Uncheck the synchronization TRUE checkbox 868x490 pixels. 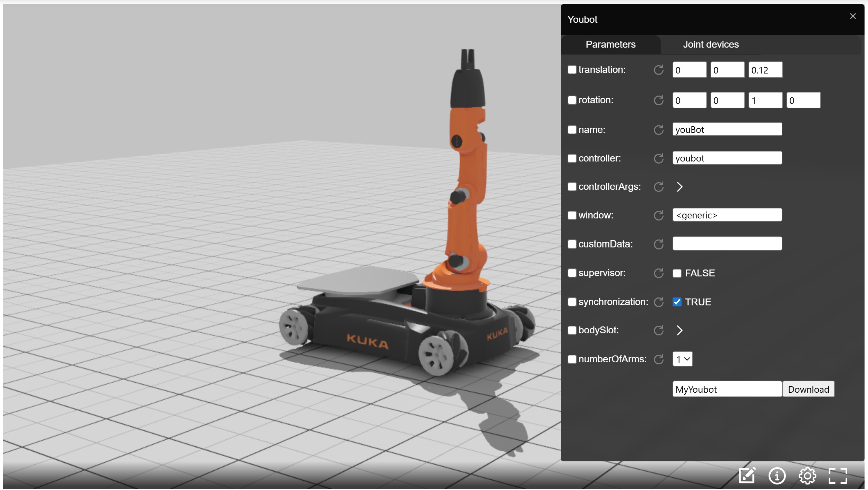click(677, 302)
